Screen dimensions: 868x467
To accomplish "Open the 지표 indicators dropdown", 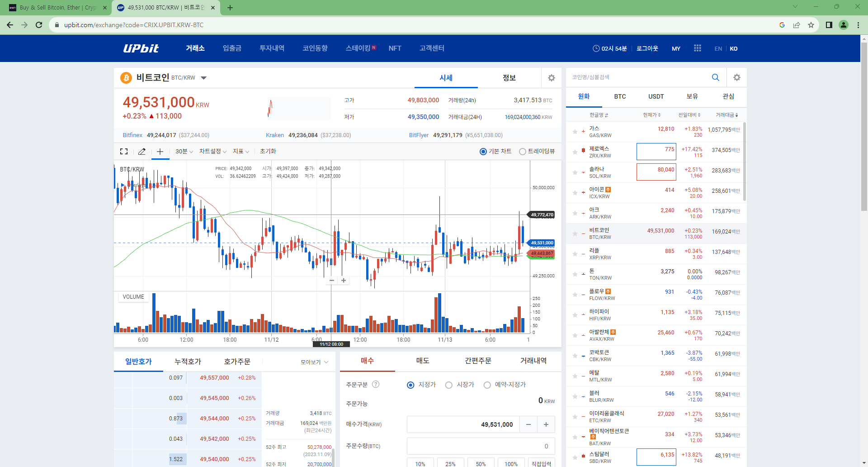I will pos(240,151).
